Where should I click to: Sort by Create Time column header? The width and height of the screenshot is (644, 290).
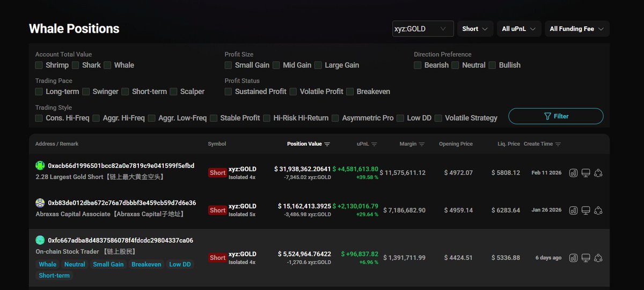click(538, 144)
